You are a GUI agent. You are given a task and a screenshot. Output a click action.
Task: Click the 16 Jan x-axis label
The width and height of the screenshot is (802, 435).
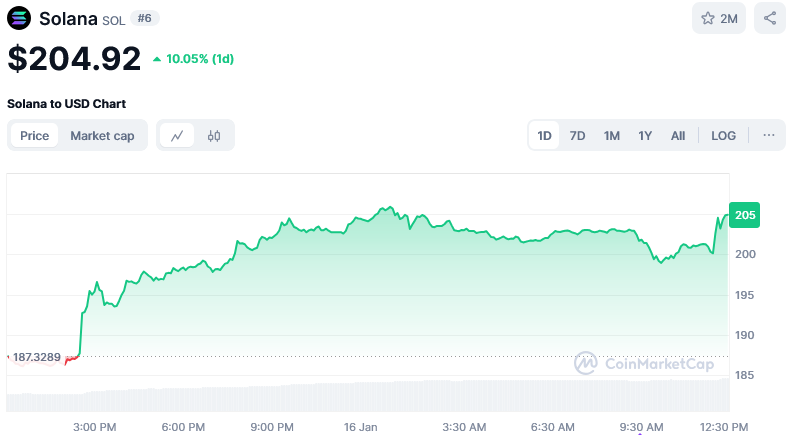pos(361,427)
